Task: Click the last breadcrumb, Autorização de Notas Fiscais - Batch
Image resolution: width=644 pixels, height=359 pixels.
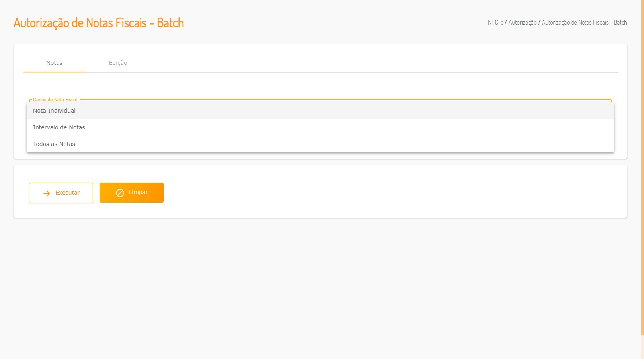Action: [584, 23]
